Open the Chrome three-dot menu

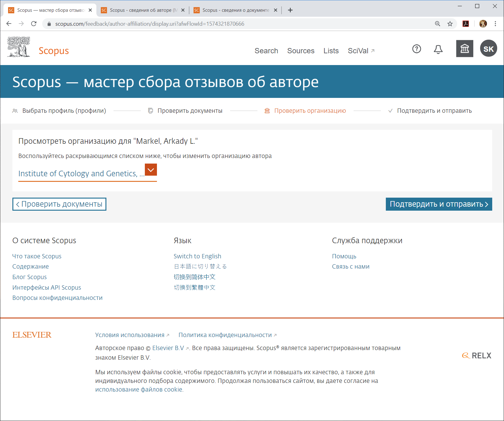pyautogui.click(x=495, y=24)
